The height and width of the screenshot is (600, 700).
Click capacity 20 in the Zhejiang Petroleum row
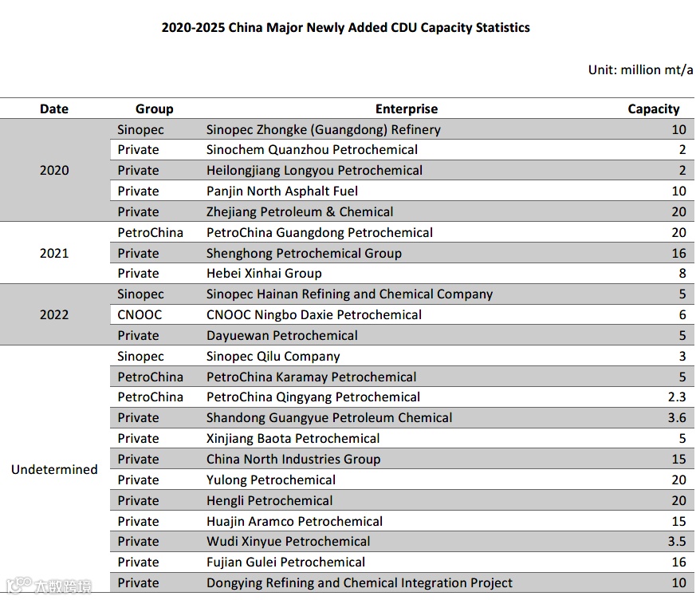[x=678, y=211]
